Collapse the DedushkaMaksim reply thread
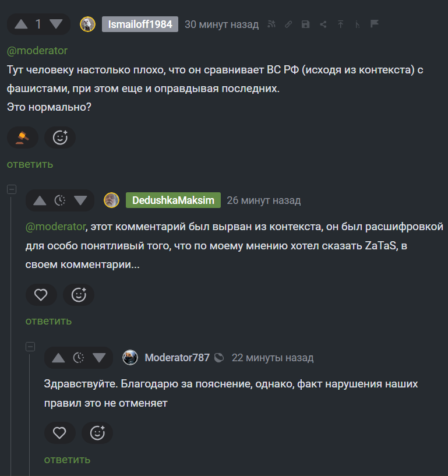Screen dimensions: 448x476 [x=12, y=189]
